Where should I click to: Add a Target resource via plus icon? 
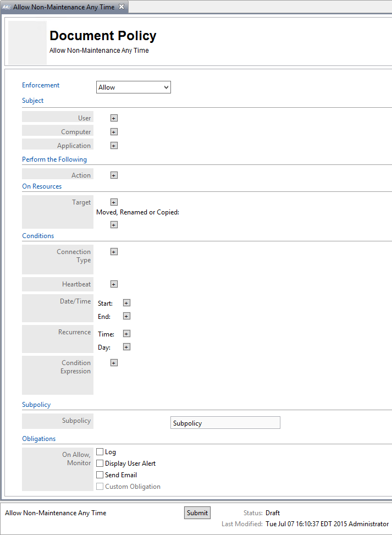tap(114, 202)
